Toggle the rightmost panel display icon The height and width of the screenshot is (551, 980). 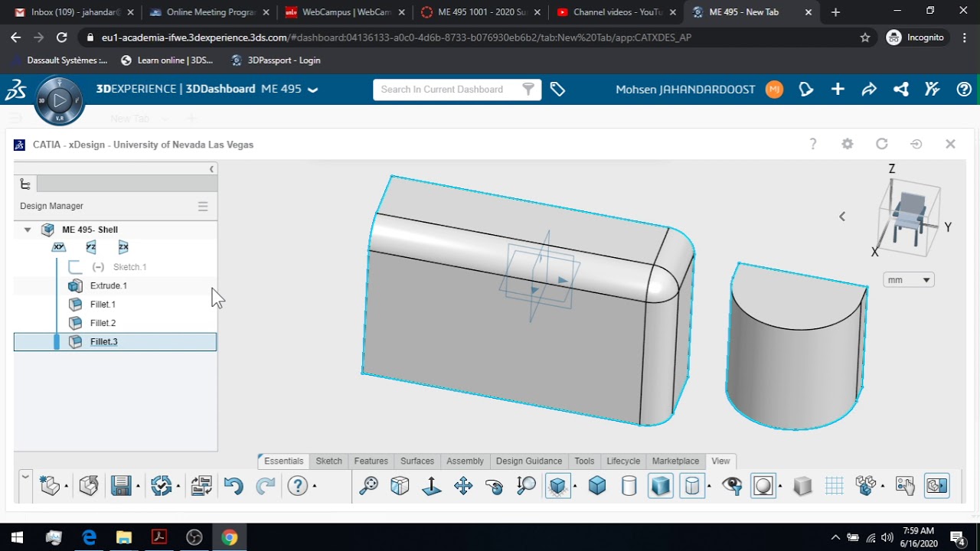click(x=937, y=485)
